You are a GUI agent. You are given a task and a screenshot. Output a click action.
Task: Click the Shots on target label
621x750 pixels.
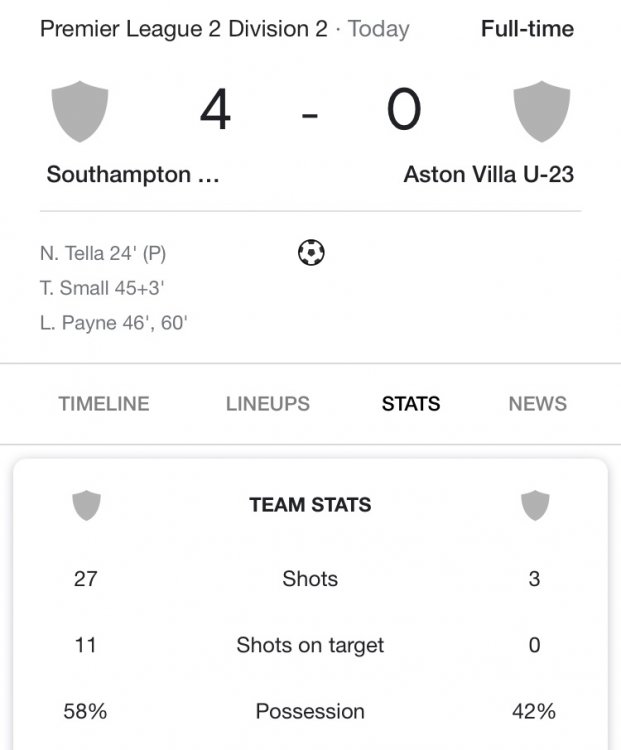(310, 646)
